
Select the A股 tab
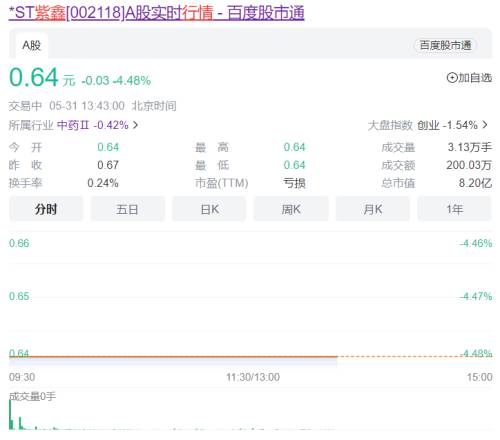pos(32,45)
